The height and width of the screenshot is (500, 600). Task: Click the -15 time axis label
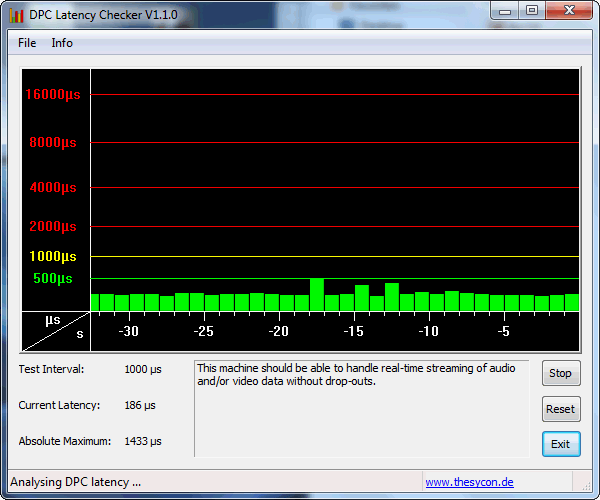click(x=354, y=331)
